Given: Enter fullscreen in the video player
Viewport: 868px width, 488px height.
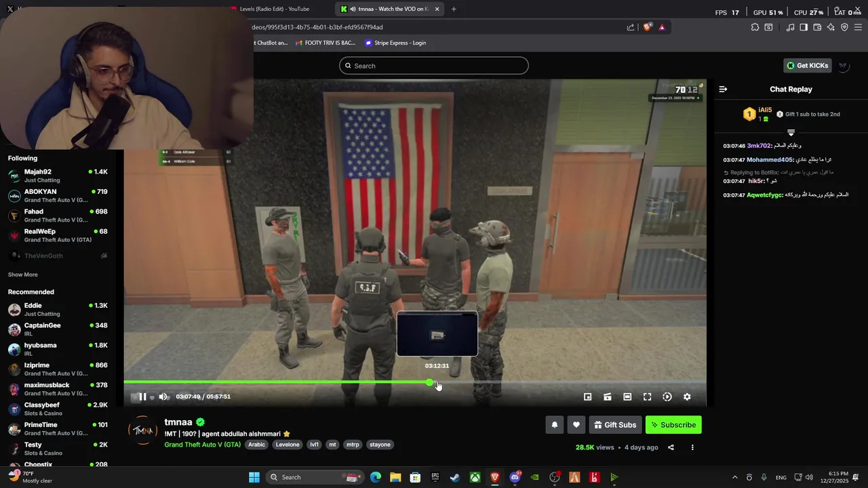Looking at the screenshot, I should tap(647, 396).
